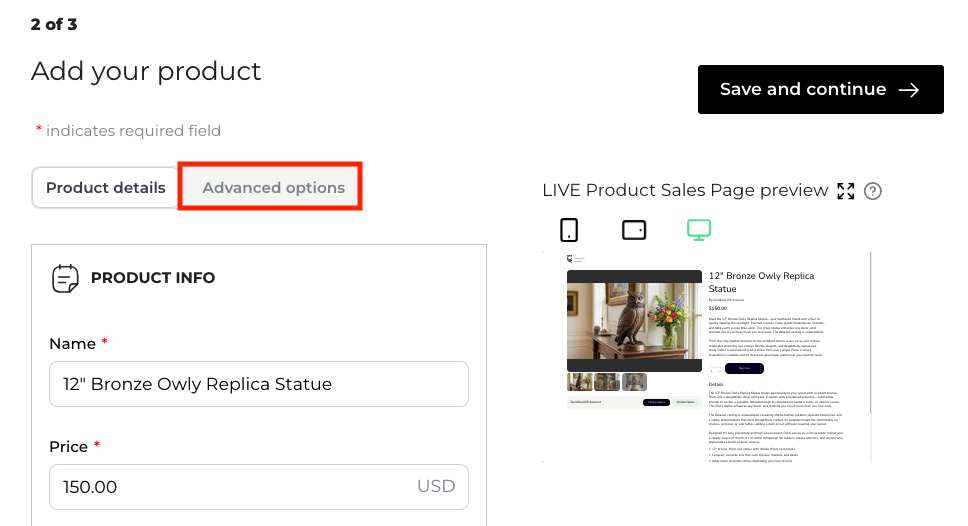Image resolution: width=968 pixels, height=526 pixels.
Task: Focus the Price input field
Action: 230,487
